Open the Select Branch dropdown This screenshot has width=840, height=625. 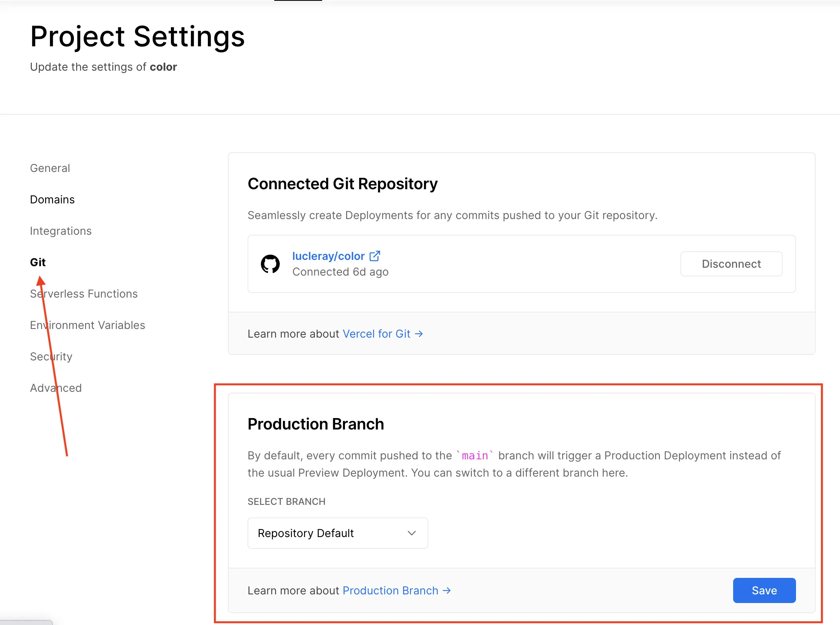[x=337, y=533]
